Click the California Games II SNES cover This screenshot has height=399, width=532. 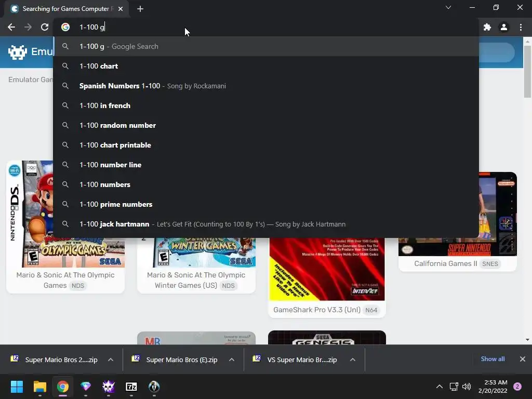tap(457, 247)
